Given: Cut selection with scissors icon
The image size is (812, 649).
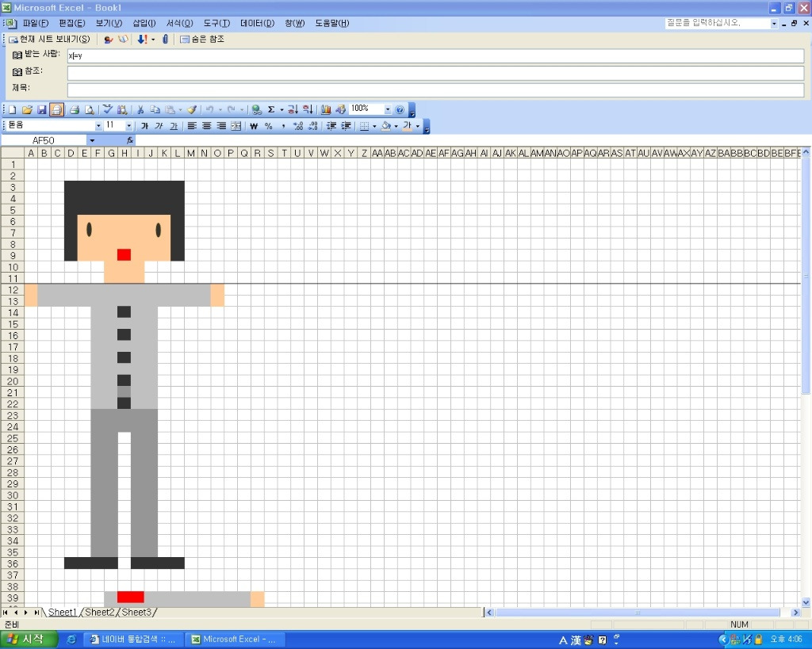Looking at the screenshot, I should pyautogui.click(x=140, y=109).
